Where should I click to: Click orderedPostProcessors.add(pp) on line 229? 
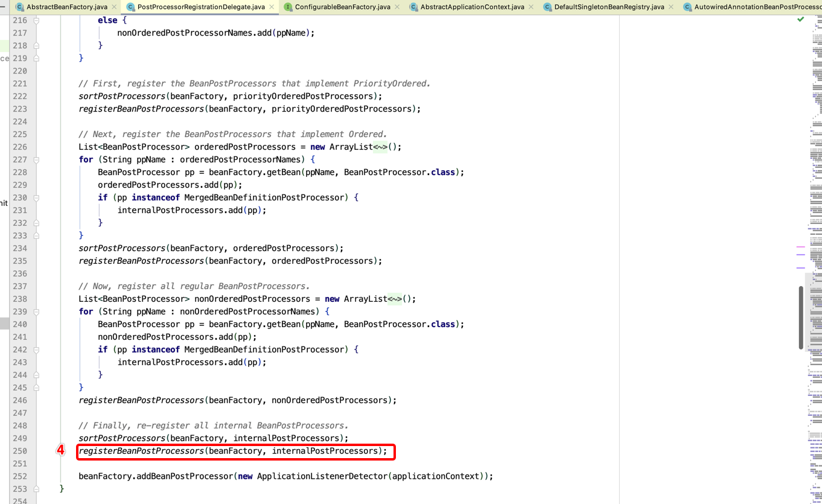pos(170,185)
